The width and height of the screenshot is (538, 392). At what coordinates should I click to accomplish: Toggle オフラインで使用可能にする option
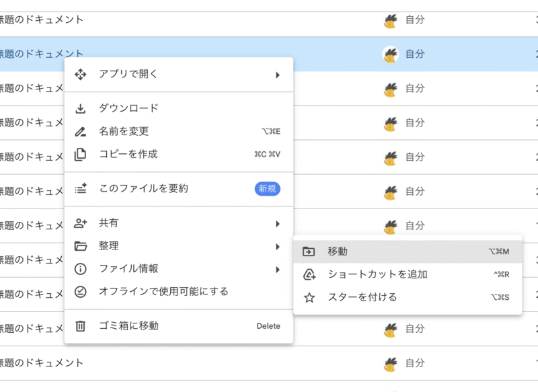click(163, 292)
